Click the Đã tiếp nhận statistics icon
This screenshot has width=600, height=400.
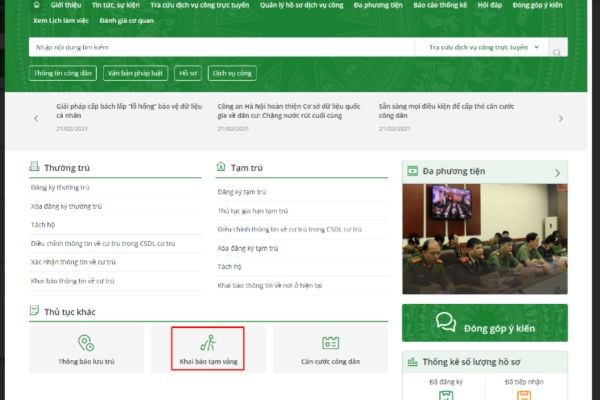coord(523,395)
